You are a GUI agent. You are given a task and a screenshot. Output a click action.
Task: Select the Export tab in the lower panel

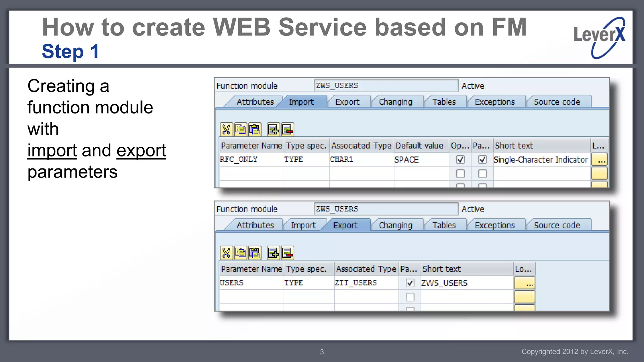coord(345,225)
